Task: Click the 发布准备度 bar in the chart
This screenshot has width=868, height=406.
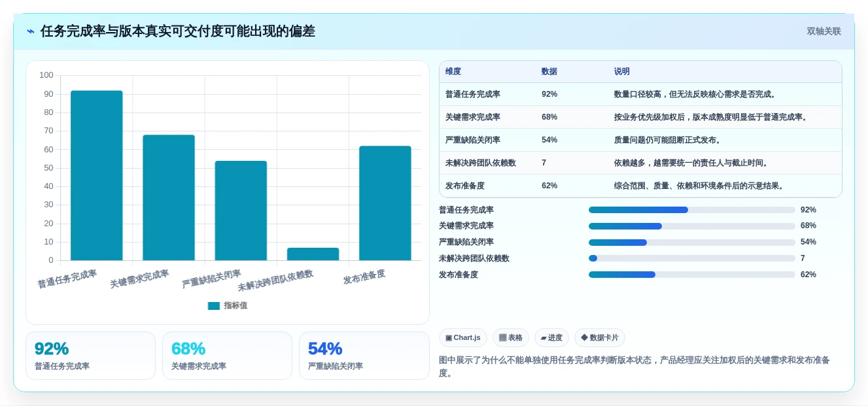Action: (385, 203)
